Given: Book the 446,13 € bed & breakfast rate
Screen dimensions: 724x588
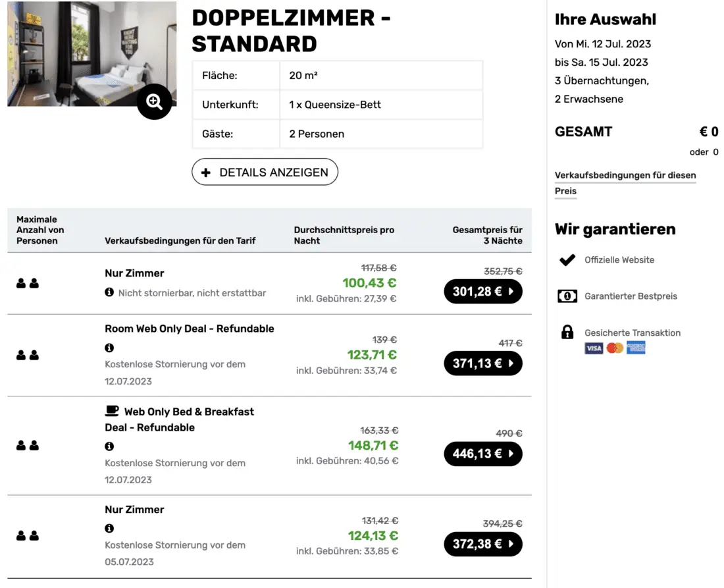Looking at the screenshot, I should [x=483, y=454].
